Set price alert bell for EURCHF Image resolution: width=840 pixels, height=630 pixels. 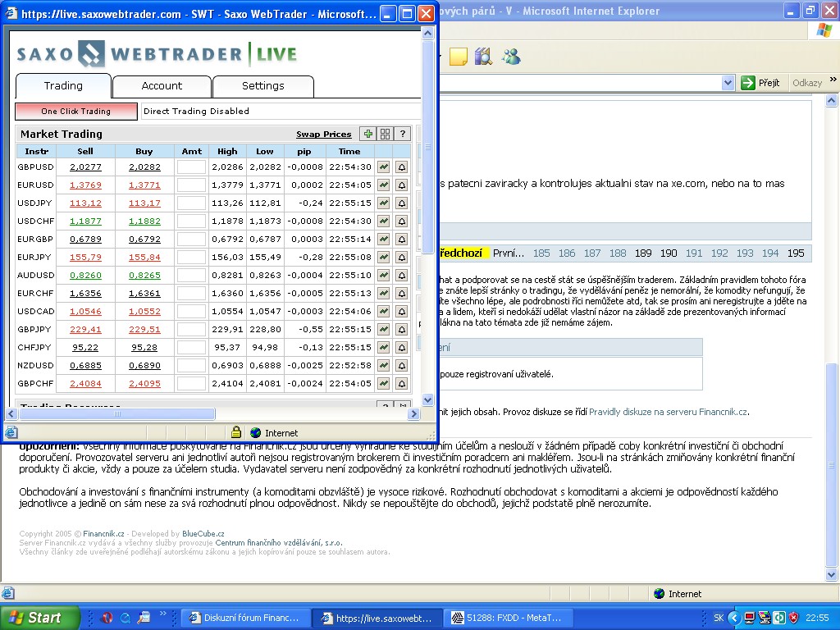click(402, 294)
